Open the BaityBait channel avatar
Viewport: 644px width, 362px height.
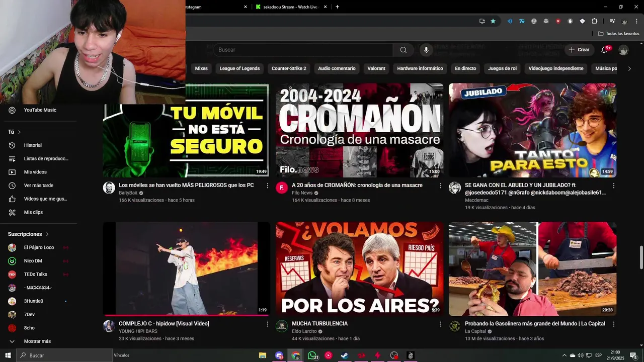(x=109, y=188)
